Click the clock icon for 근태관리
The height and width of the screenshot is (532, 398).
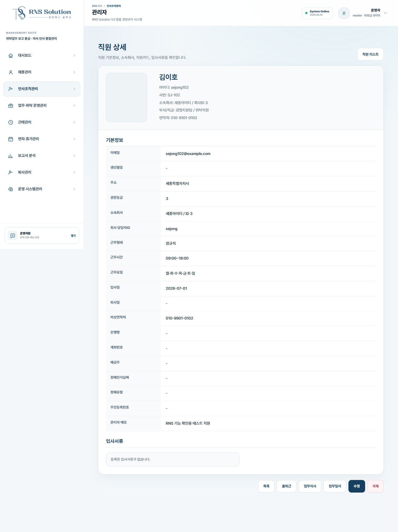click(x=11, y=122)
